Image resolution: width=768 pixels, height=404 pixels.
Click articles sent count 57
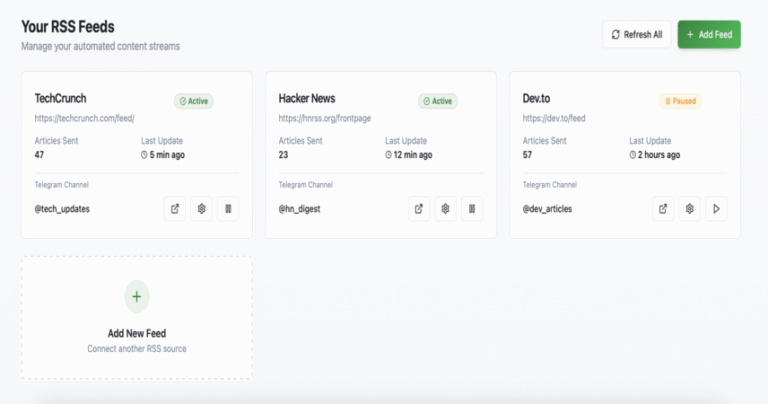point(527,155)
